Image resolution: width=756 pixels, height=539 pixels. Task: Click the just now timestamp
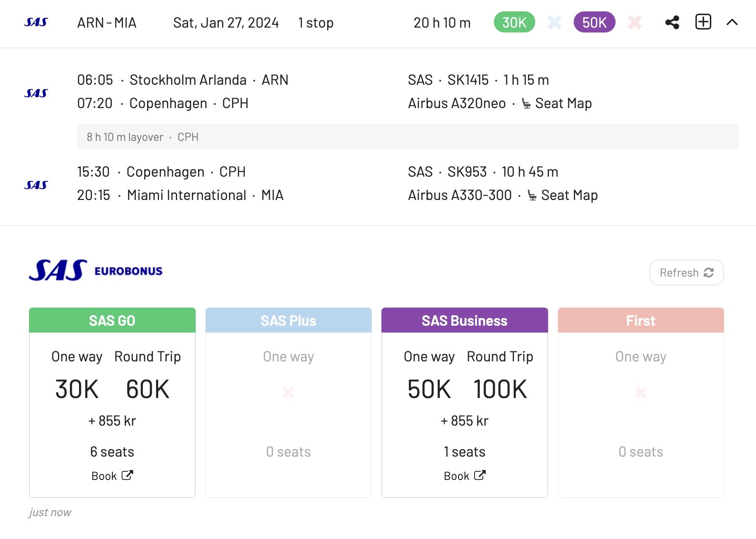pos(50,512)
